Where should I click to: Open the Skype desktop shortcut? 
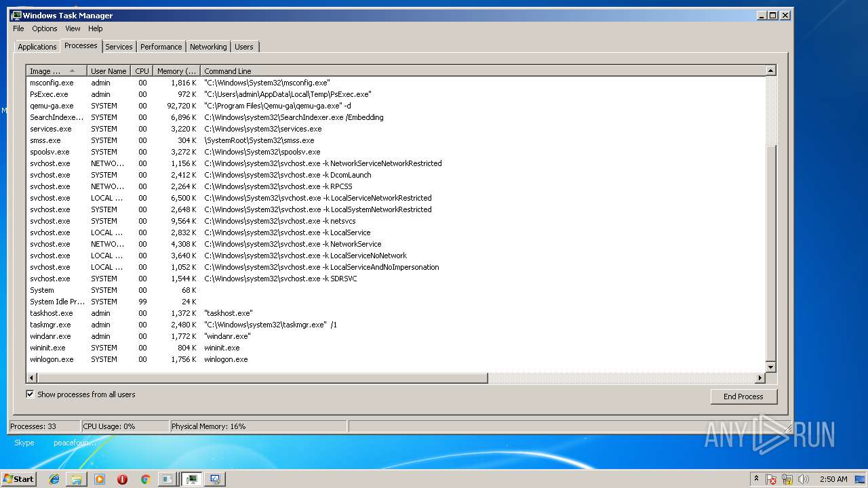click(x=24, y=443)
